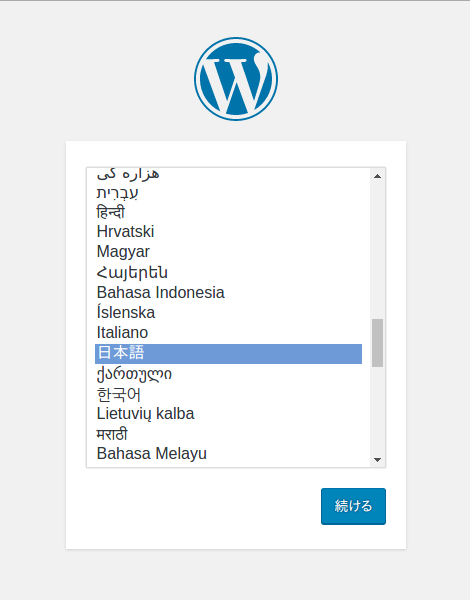Select Hrvatski from the language list
Image resolution: width=470 pixels, height=600 pixels.
click(x=228, y=232)
